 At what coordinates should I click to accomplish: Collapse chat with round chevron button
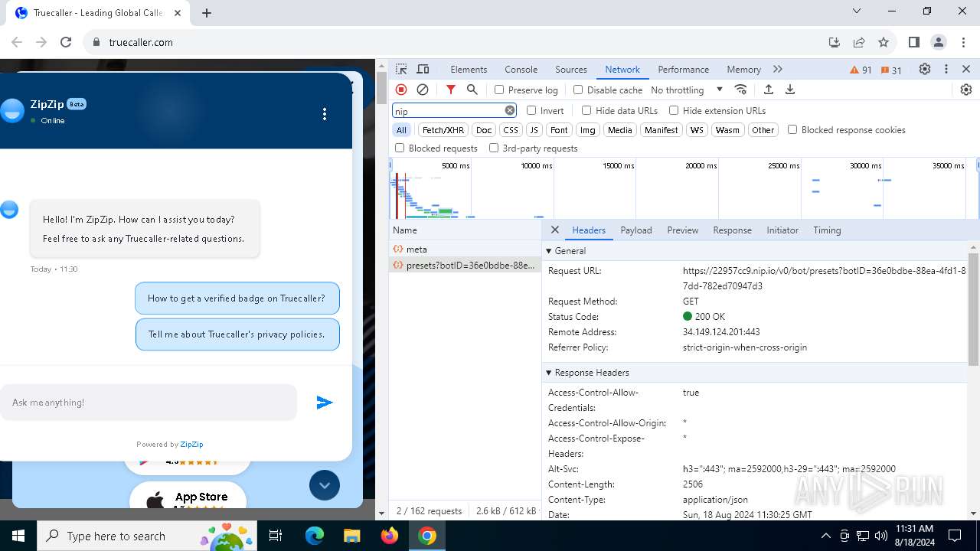(325, 485)
